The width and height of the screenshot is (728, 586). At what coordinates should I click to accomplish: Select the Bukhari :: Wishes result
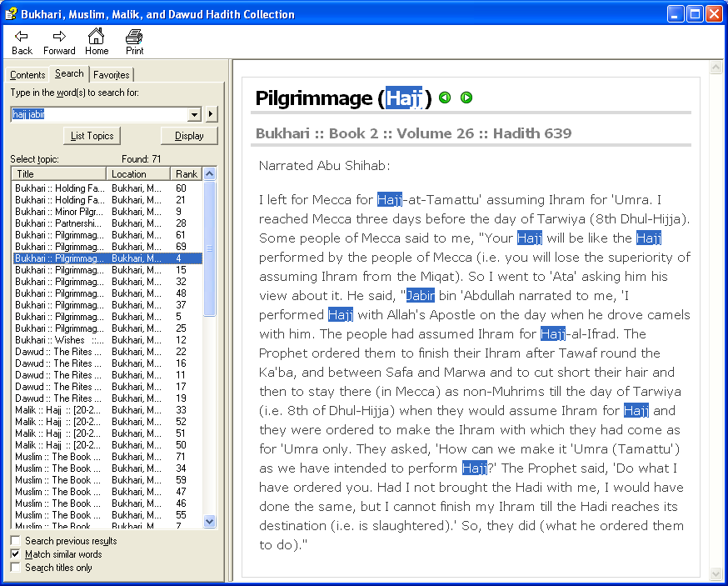[x=107, y=340]
